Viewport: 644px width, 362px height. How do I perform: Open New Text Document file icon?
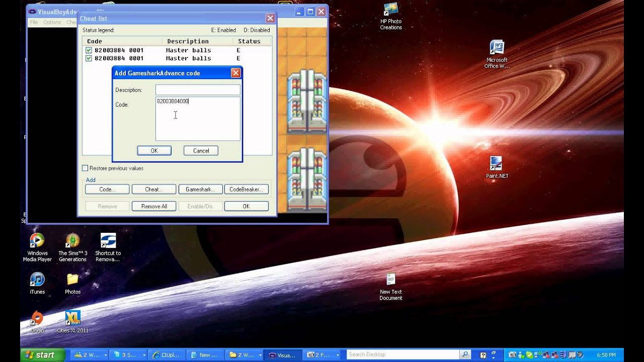click(x=391, y=280)
